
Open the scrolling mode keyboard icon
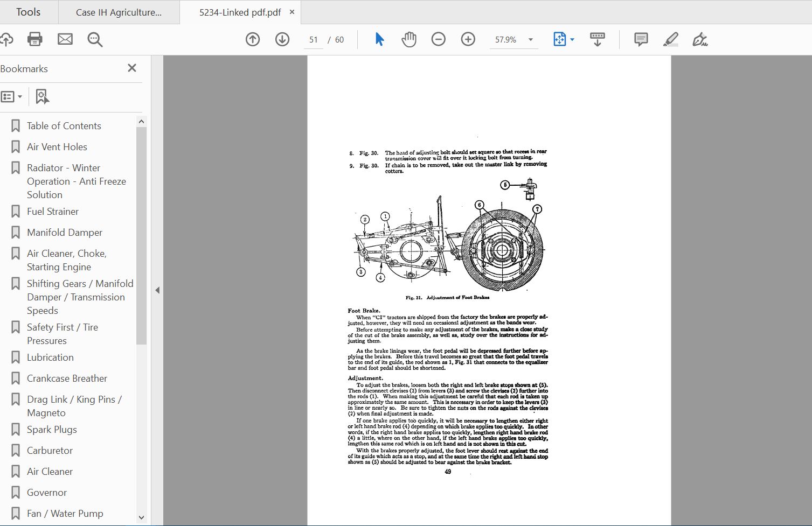tap(598, 39)
